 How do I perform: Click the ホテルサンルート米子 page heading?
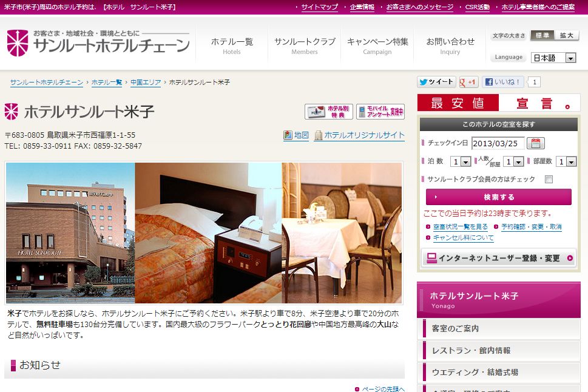[x=89, y=112]
